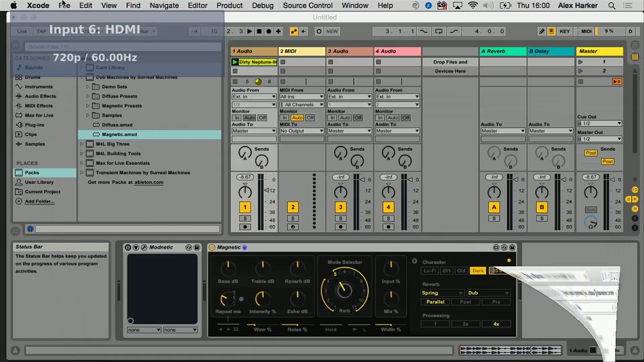Screen dimensions: 644x362
Task: Click the Intensity % knob
Action: pyautogui.click(x=262, y=298)
